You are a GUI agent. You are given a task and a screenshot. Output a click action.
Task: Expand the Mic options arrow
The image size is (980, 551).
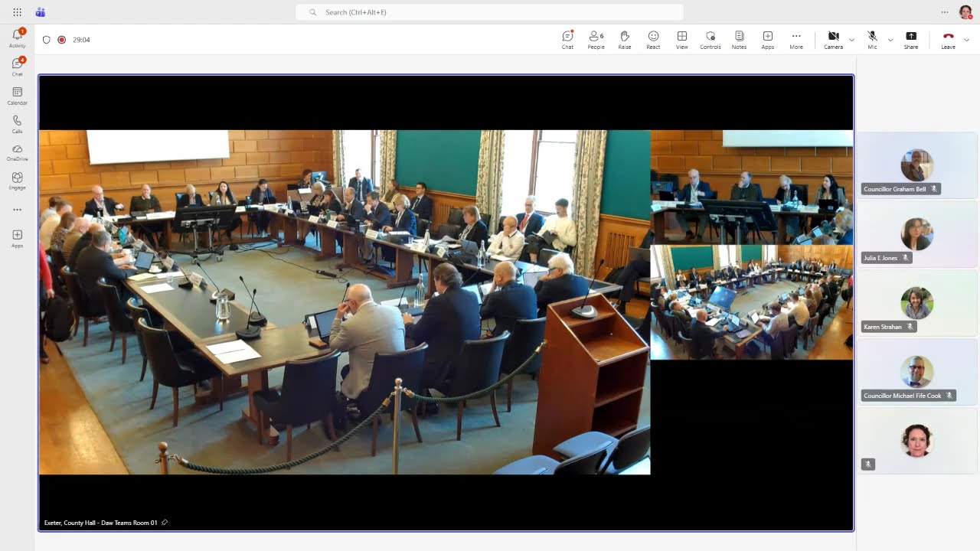[x=890, y=40]
